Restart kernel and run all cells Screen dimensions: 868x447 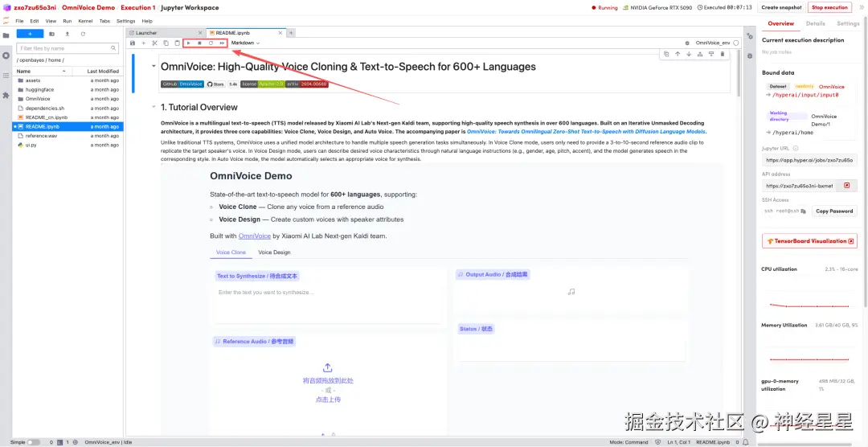coord(222,43)
